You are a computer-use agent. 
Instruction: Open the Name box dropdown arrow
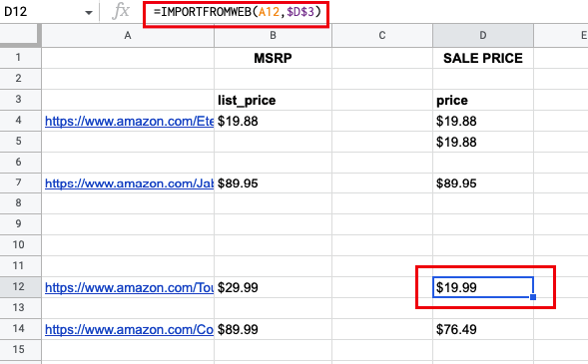(x=89, y=13)
